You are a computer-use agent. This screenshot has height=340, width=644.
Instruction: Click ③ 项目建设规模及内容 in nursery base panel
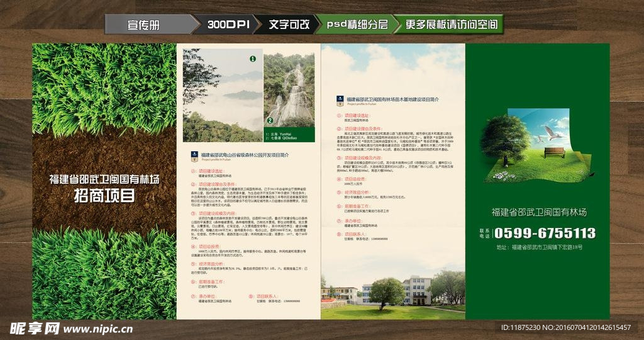pyautogui.click(x=360, y=158)
